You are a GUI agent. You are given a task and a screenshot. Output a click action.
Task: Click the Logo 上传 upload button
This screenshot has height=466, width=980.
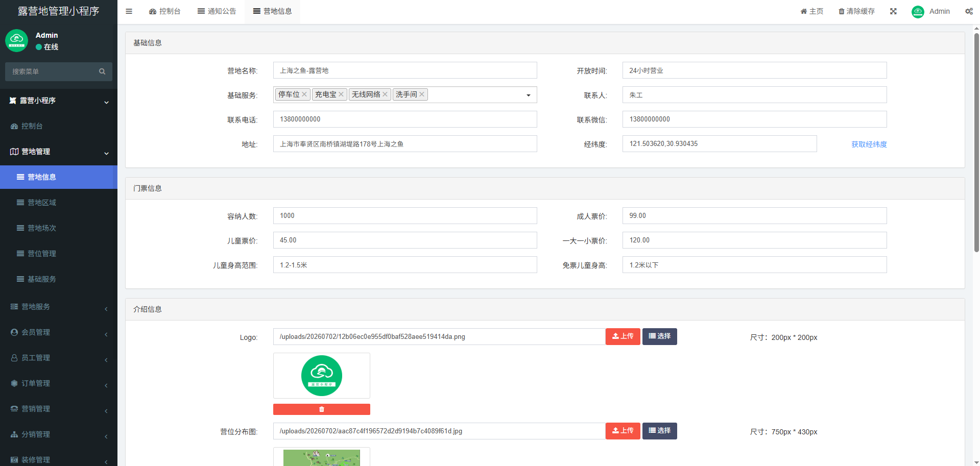tap(623, 336)
